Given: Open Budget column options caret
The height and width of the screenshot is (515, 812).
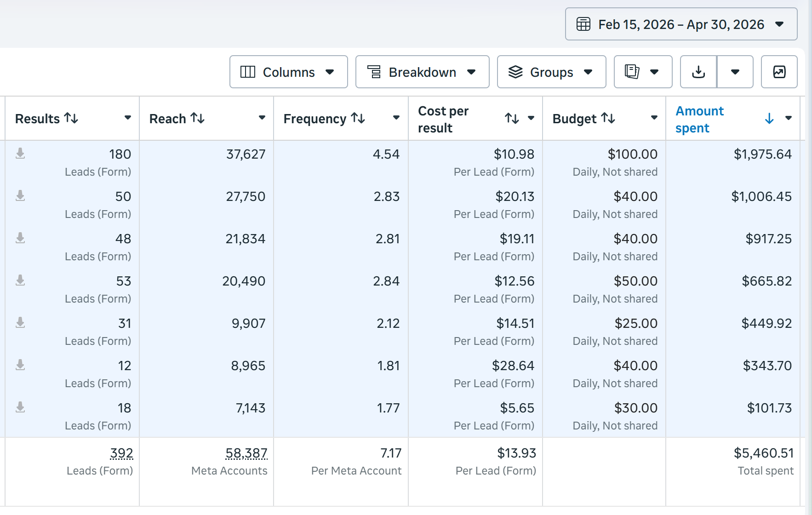Looking at the screenshot, I should click(x=654, y=118).
